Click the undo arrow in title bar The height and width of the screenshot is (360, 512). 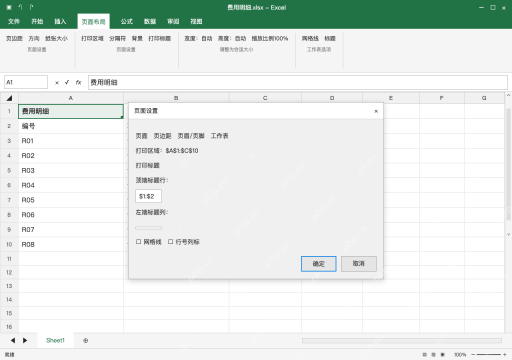pos(20,7)
